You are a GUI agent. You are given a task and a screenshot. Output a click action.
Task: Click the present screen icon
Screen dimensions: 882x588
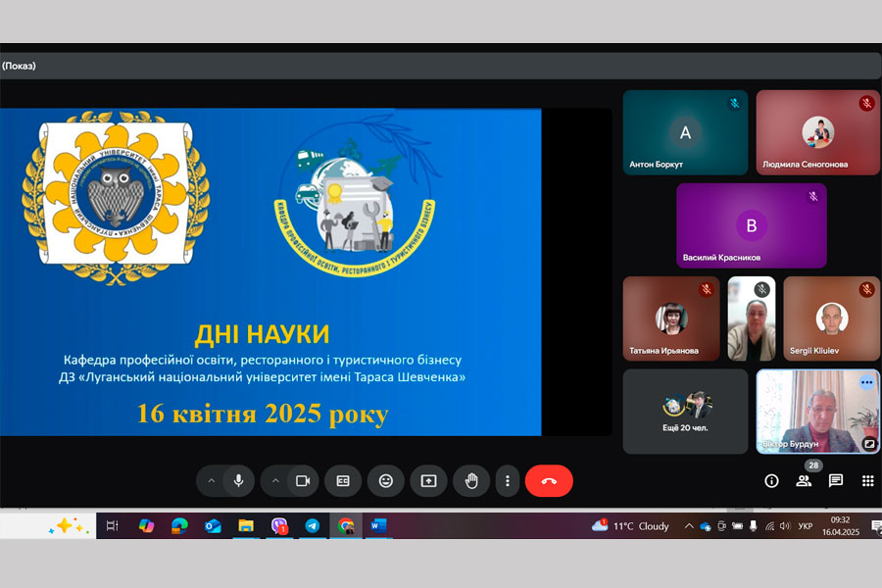point(428,480)
